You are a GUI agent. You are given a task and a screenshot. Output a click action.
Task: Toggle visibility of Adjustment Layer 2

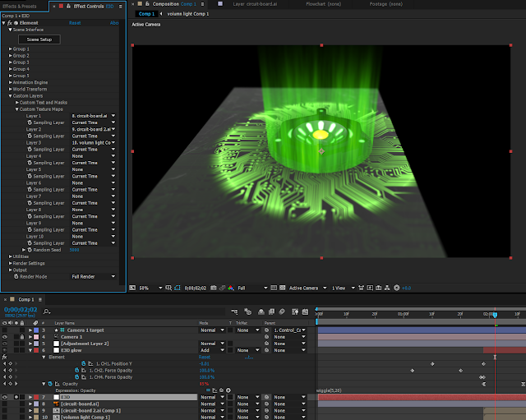click(x=5, y=344)
